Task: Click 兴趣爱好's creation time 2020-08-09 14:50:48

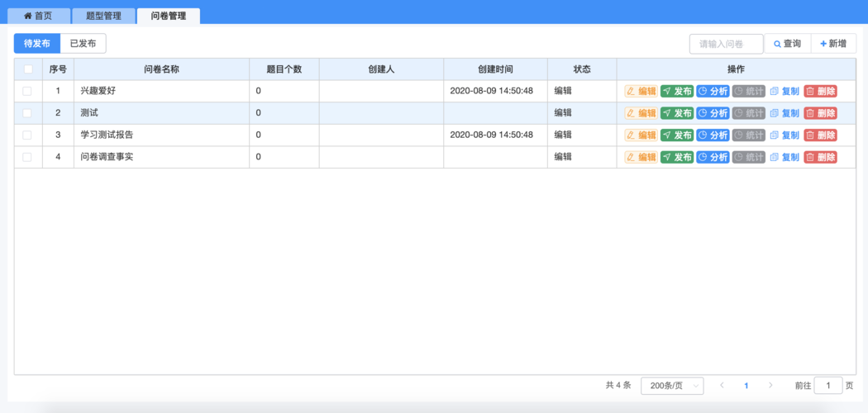Action: click(492, 91)
